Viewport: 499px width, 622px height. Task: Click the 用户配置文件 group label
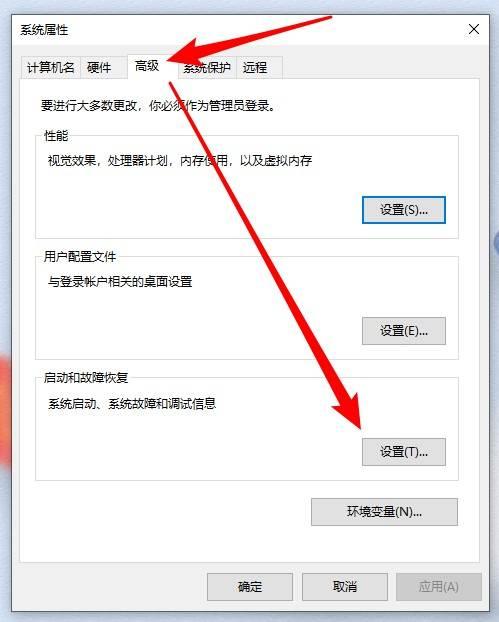[80, 257]
